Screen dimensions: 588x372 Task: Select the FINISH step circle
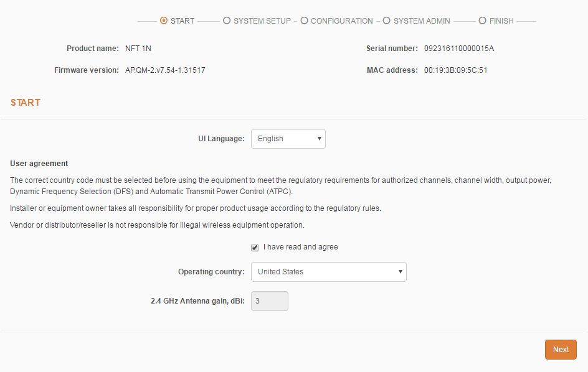[482, 21]
